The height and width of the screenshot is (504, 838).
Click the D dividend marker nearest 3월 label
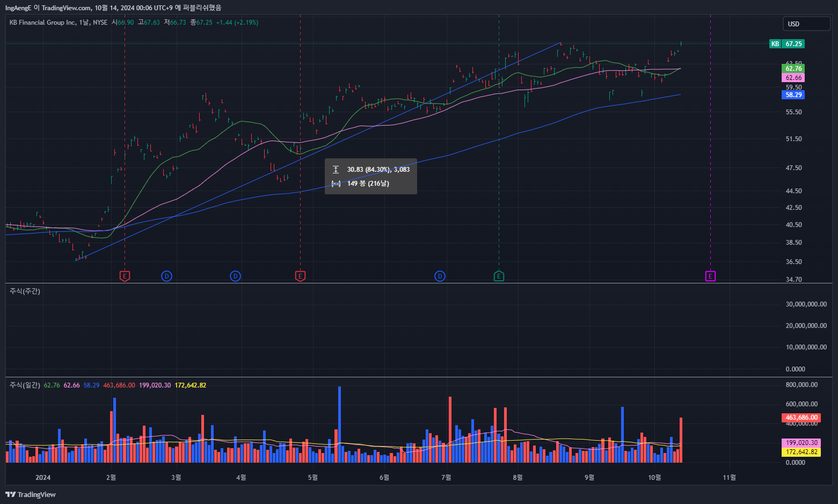tap(167, 276)
